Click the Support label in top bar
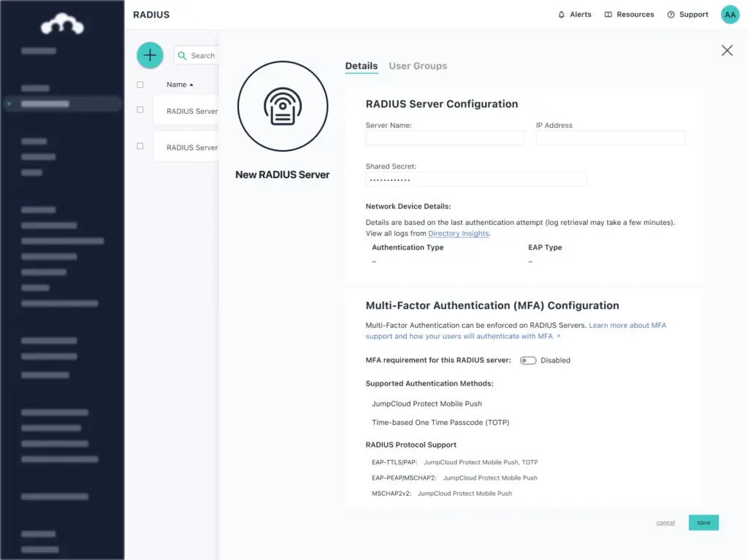This screenshot has height=560, width=748. [x=694, y=15]
